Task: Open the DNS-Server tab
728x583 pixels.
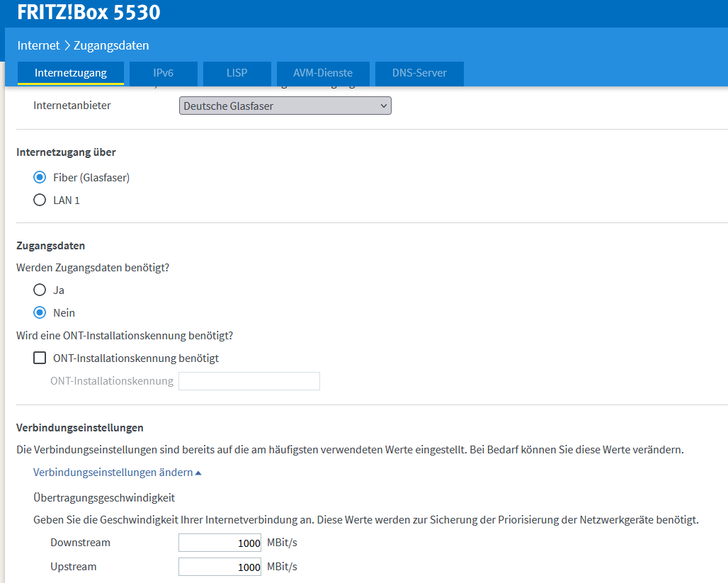Action: pyautogui.click(x=419, y=74)
